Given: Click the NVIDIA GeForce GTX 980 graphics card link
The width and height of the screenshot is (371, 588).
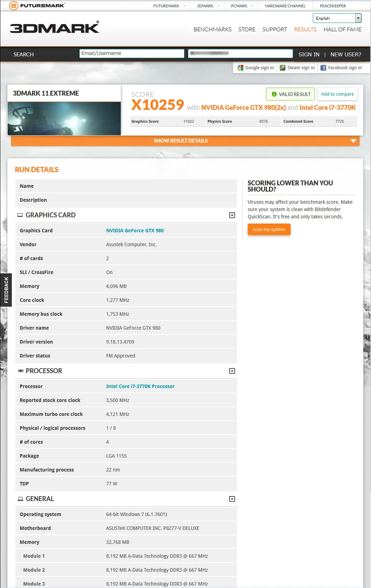Looking at the screenshot, I should [x=135, y=231].
